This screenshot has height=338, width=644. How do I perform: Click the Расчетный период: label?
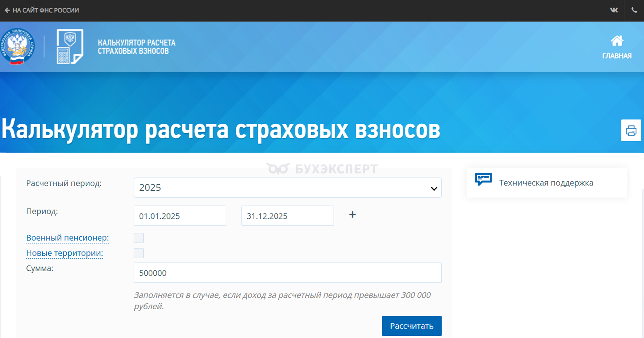(64, 184)
